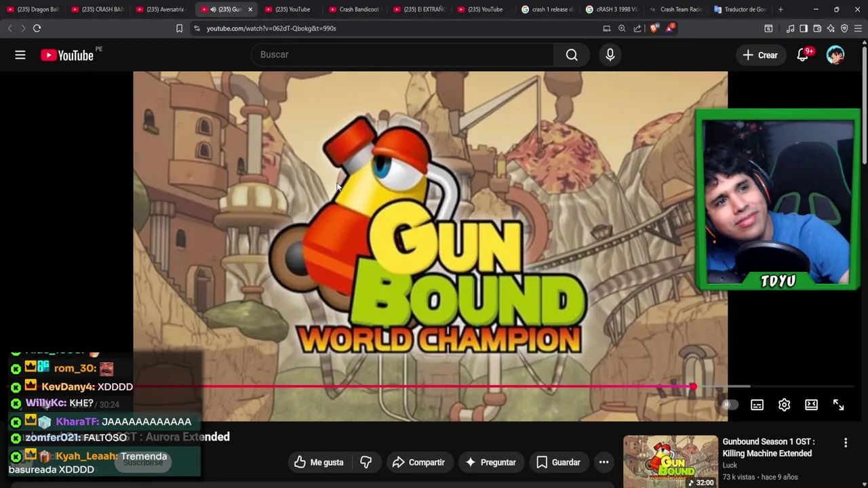
Task: Click the Luck channel name
Action: [x=730, y=465]
